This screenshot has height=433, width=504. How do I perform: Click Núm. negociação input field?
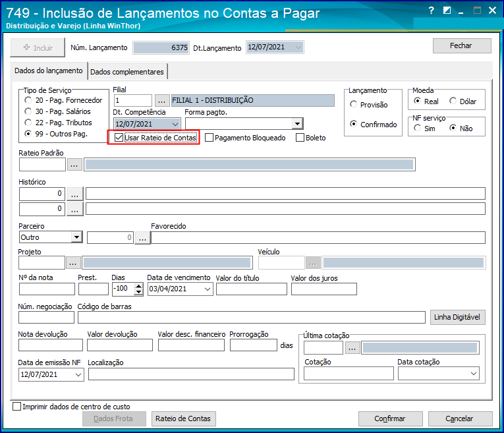click(47, 317)
